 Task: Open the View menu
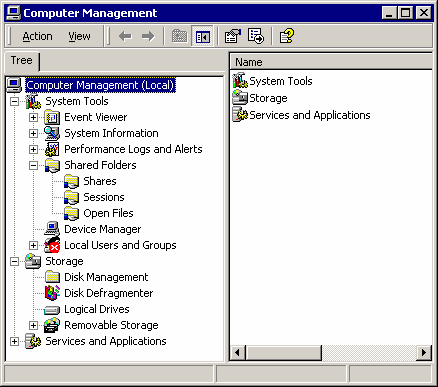[x=79, y=36]
